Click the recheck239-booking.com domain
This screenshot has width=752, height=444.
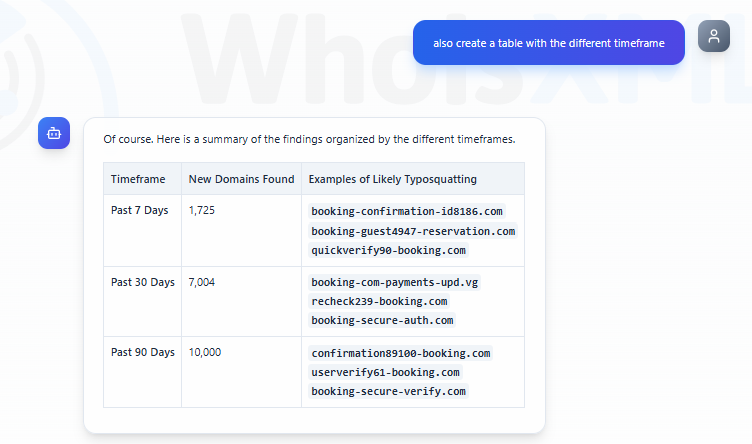coord(379,301)
